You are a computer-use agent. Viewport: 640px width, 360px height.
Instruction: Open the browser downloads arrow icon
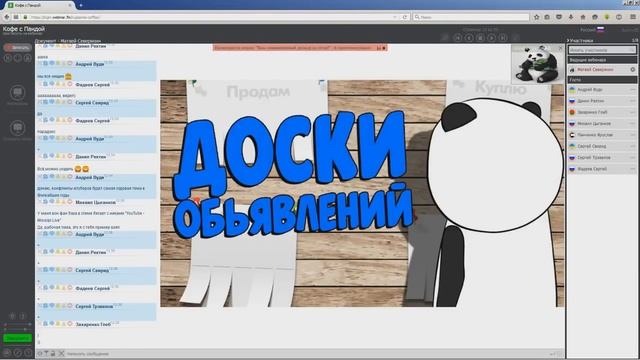coord(571,17)
